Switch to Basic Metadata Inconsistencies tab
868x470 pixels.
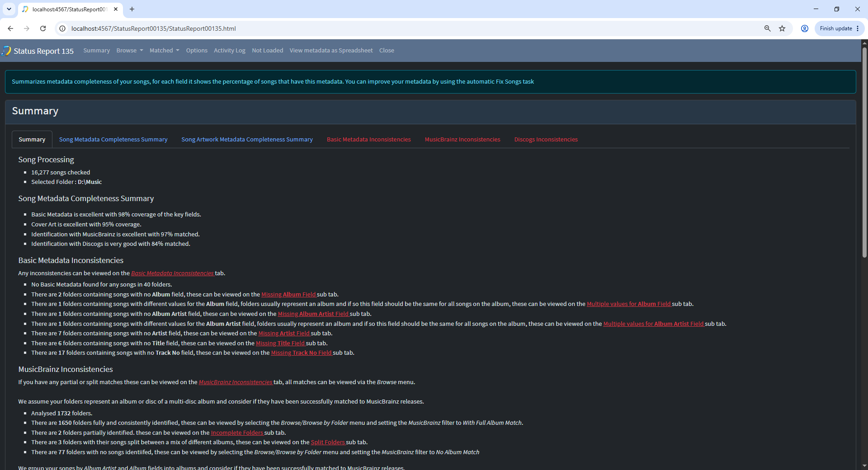369,140
